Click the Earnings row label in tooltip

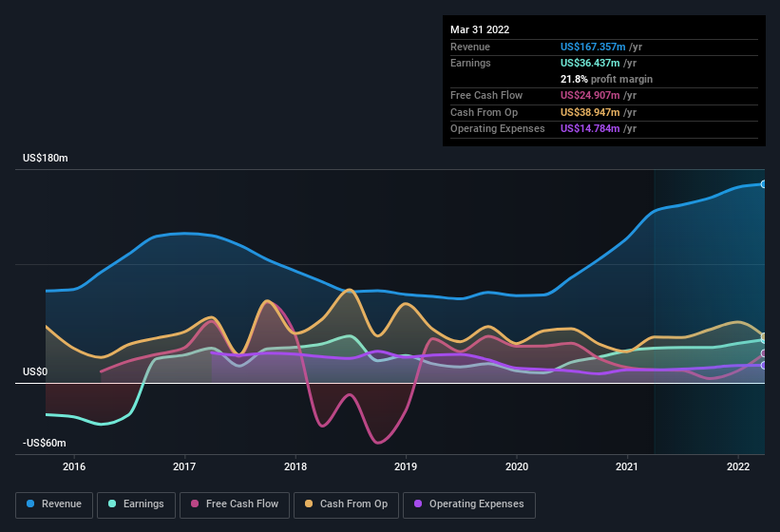click(470, 63)
